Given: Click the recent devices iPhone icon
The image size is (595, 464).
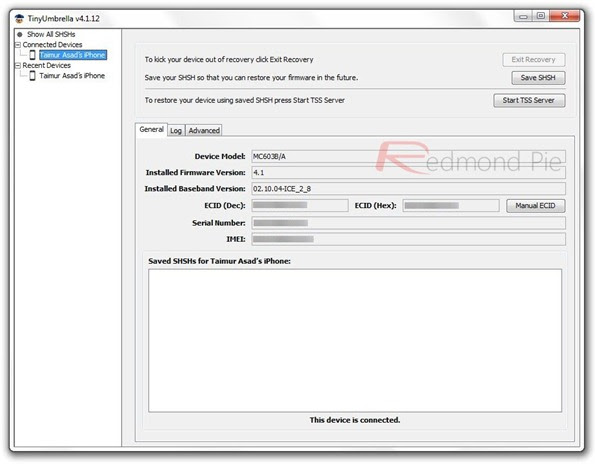Looking at the screenshot, I should tap(32, 76).
